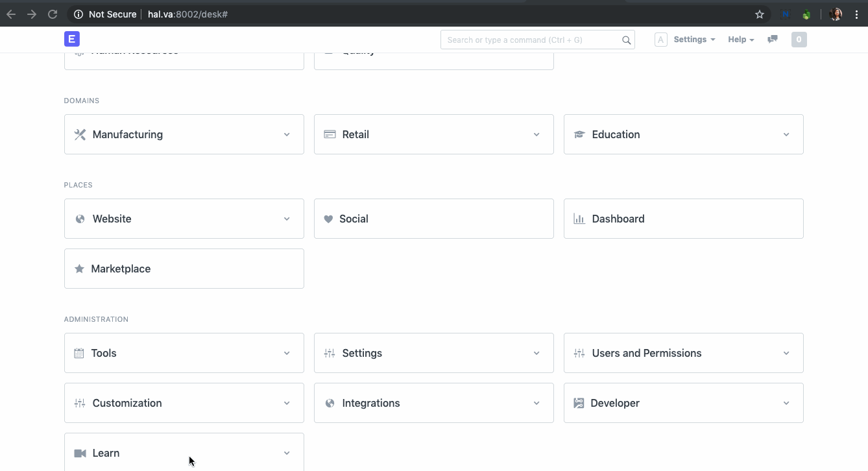Open the Integrations dropdown arrow
The image size is (868, 471).
(536, 402)
